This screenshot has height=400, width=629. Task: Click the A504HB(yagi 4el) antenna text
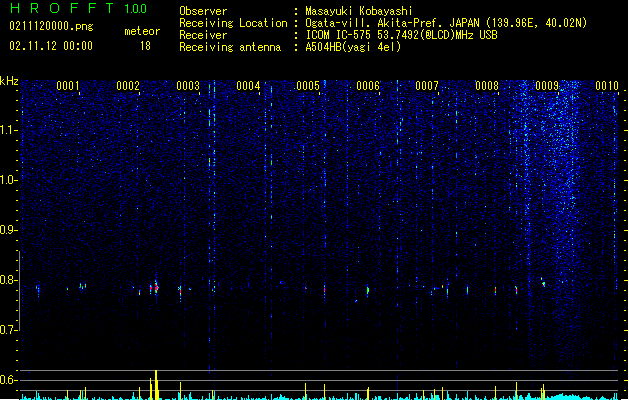click(353, 47)
